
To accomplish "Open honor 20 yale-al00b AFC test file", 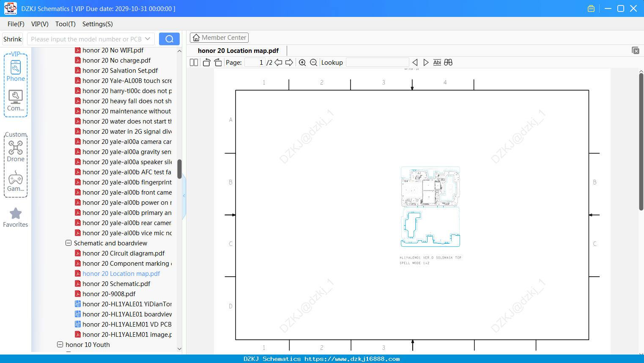I will point(123,172).
